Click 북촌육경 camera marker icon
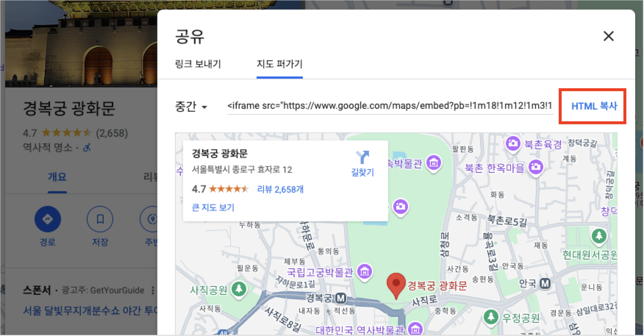This screenshot has height=336, width=644. pyautogui.click(x=513, y=143)
